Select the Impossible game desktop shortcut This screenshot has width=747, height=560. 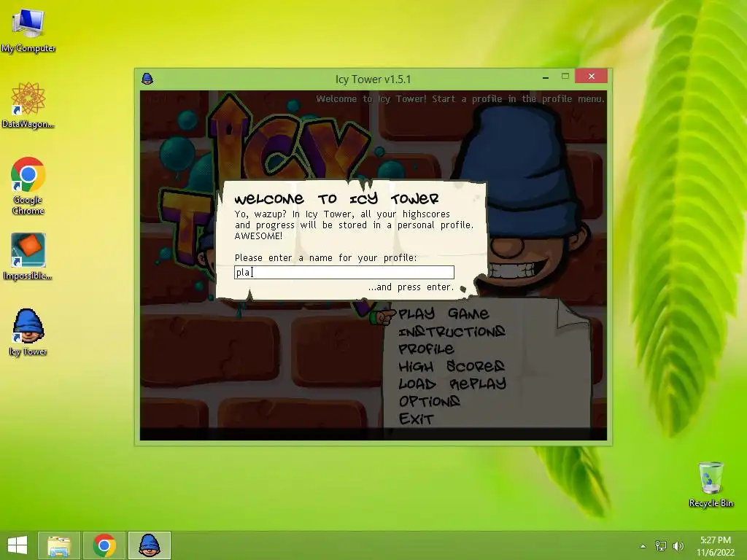28,256
